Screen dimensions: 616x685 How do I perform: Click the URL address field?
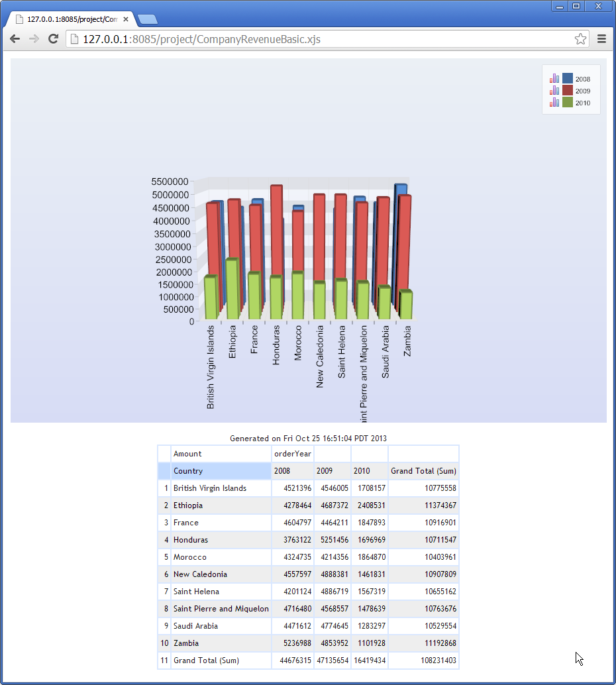(x=328, y=39)
